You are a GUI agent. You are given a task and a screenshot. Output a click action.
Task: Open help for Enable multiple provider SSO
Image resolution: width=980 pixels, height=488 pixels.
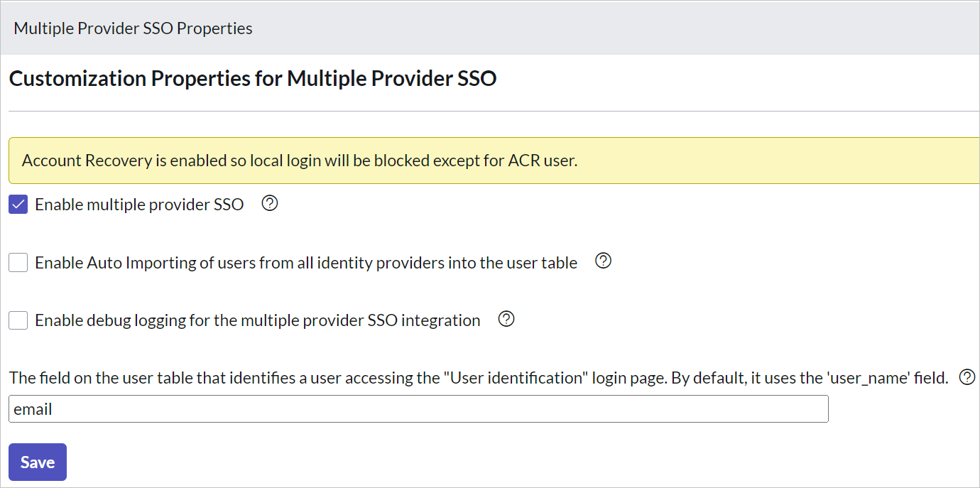coord(270,204)
